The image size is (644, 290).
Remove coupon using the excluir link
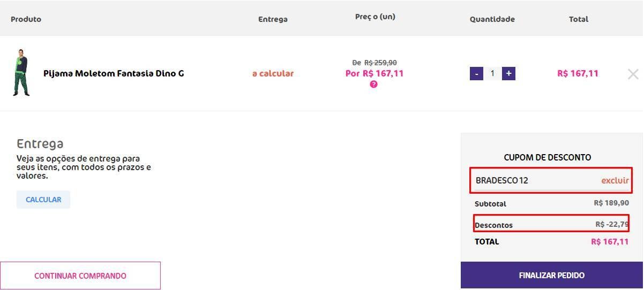615,180
